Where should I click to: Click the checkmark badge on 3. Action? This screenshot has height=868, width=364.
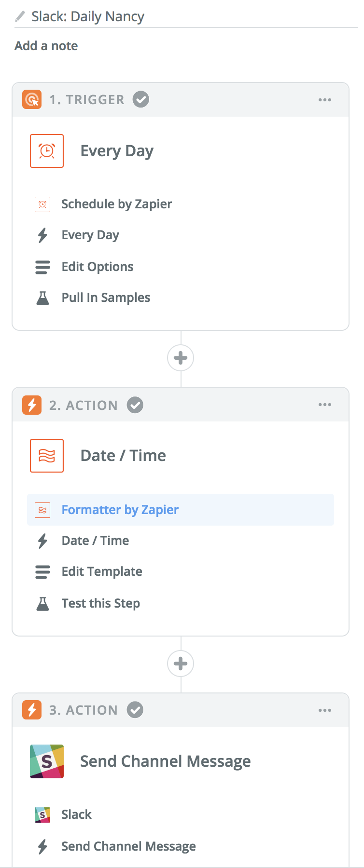click(135, 710)
